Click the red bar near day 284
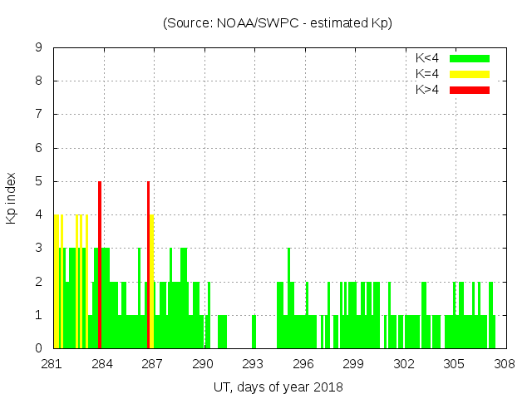The image size is (532, 399). 100,264
